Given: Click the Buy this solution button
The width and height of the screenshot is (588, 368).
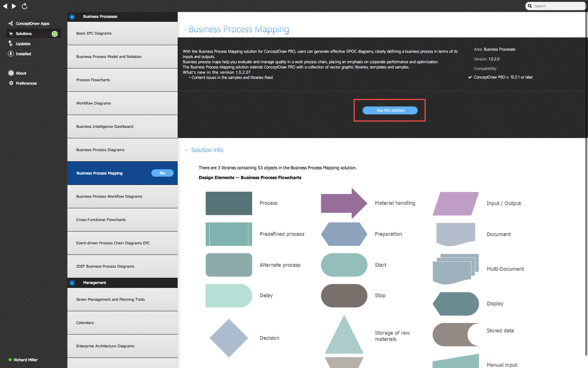Looking at the screenshot, I should click(390, 110).
